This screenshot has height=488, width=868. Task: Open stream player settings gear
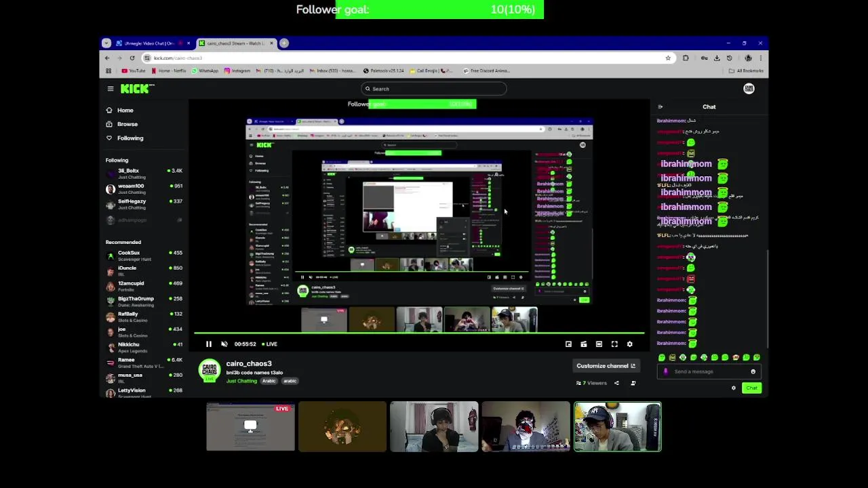click(x=629, y=344)
